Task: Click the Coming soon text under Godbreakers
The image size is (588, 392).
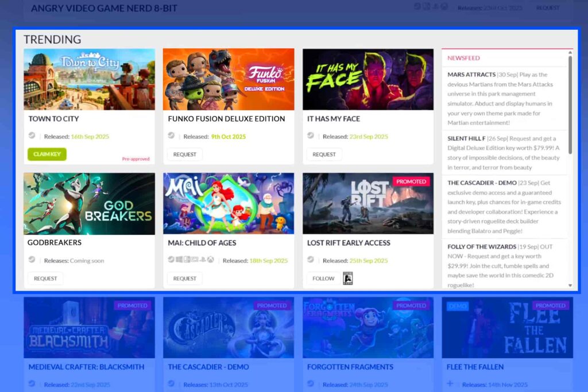Action: click(87, 261)
